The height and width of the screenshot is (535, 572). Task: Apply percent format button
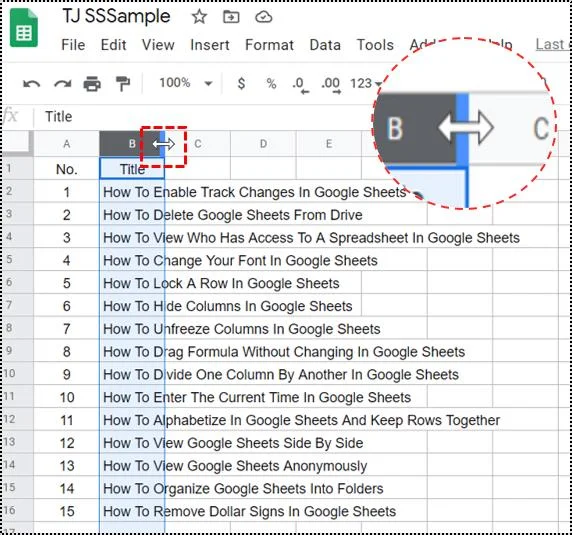[x=271, y=84]
